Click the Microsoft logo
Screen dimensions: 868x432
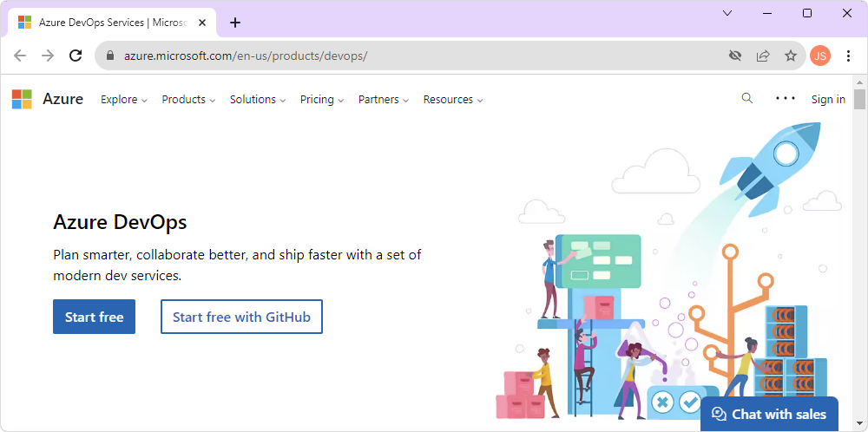22,99
